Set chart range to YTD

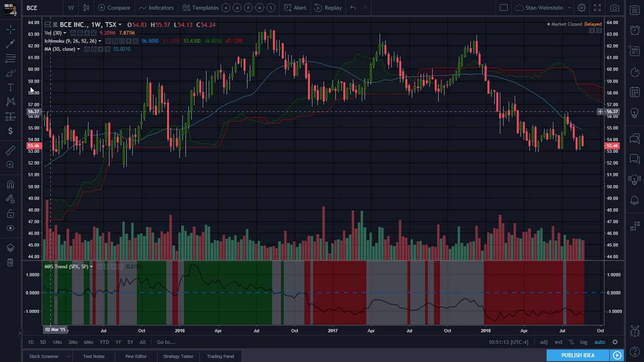point(104,342)
